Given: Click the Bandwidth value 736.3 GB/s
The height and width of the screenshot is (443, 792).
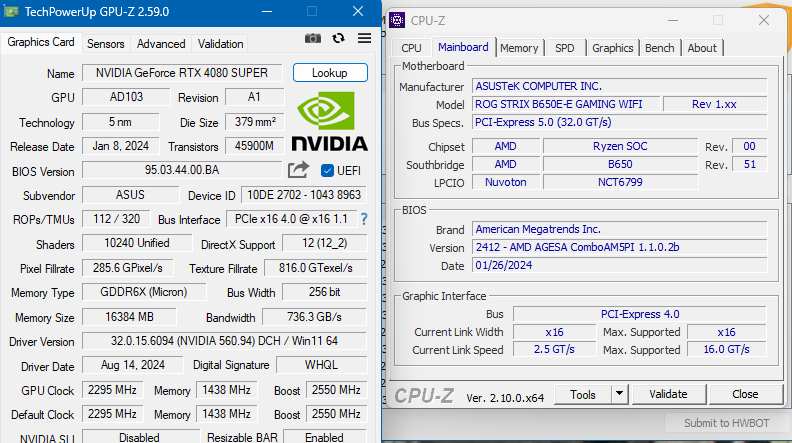Looking at the screenshot, I should (x=315, y=317).
